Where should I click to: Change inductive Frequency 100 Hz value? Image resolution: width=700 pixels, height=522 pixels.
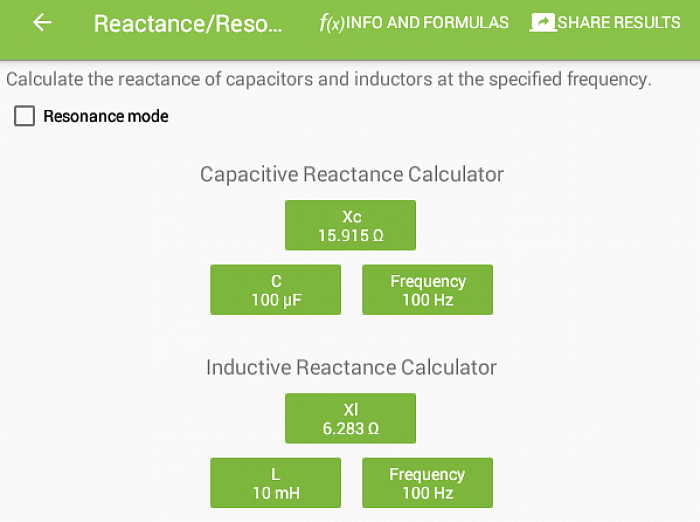point(427,483)
